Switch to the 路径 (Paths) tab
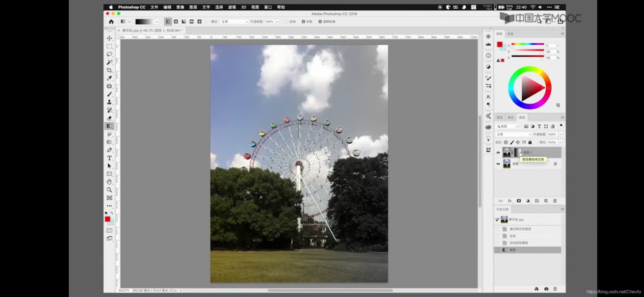This screenshot has width=644, height=297. coord(511,117)
